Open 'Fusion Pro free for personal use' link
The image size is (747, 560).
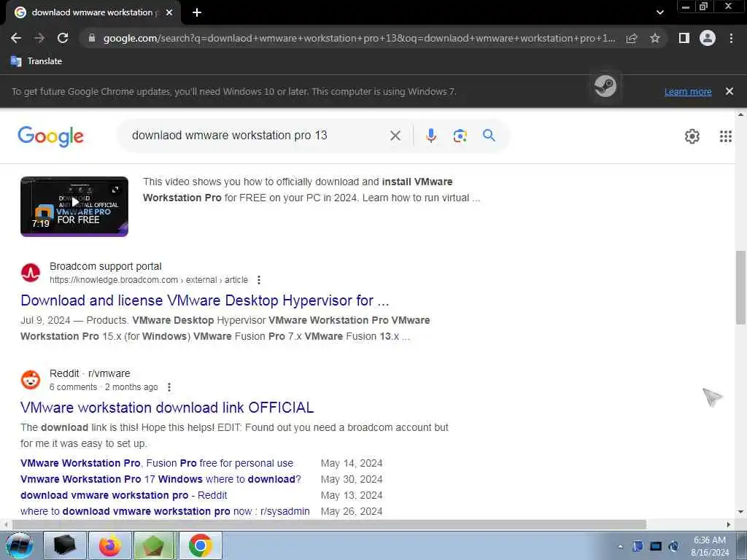pos(157,463)
